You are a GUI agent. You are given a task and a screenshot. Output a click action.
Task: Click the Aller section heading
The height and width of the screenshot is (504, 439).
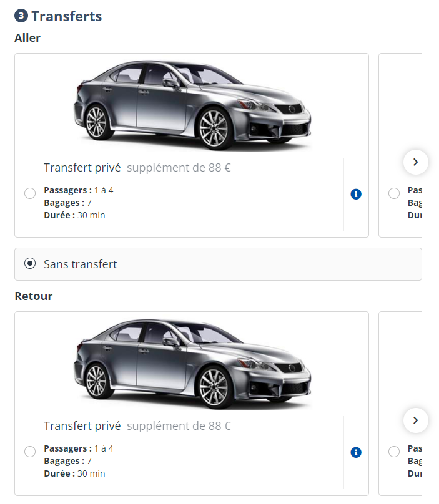click(x=27, y=38)
